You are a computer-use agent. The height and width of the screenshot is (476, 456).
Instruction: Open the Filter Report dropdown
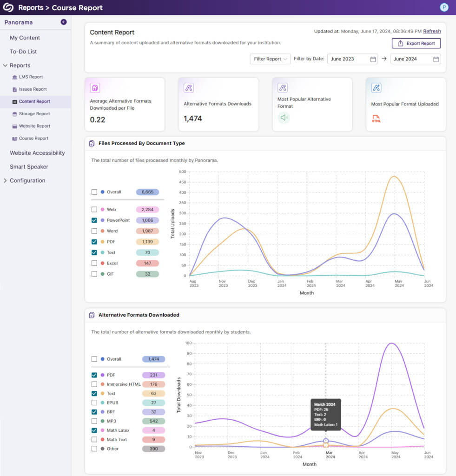270,59
